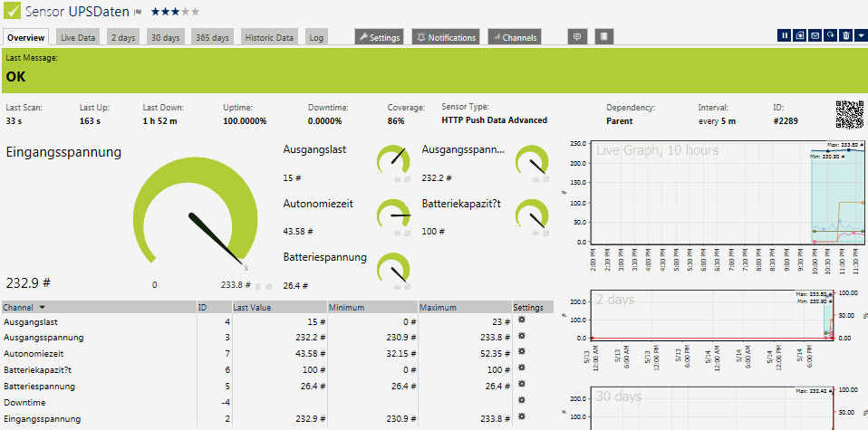The image size is (868, 430).
Task: Open settings gear in Eingangsspannung table row
Action: pos(521,416)
